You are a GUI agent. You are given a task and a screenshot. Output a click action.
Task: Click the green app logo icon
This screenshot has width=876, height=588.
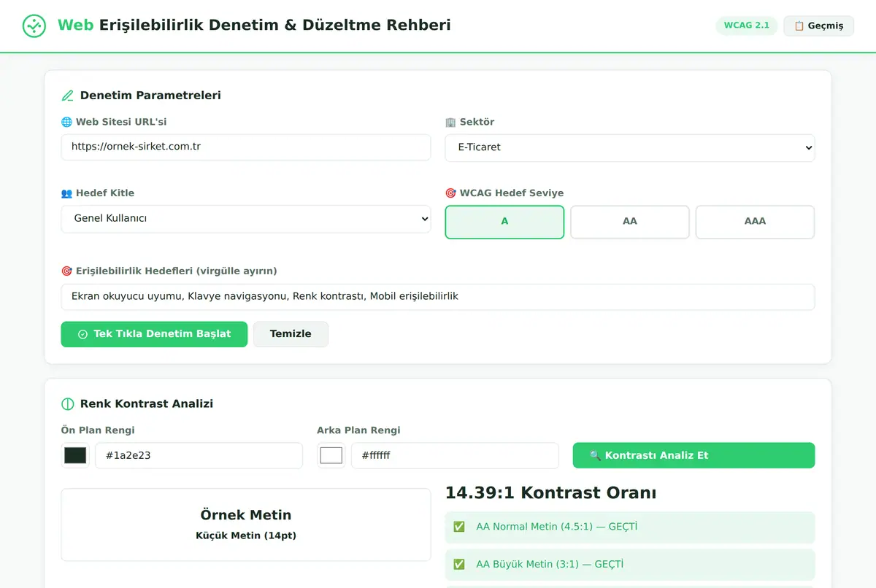(x=34, y=26)
